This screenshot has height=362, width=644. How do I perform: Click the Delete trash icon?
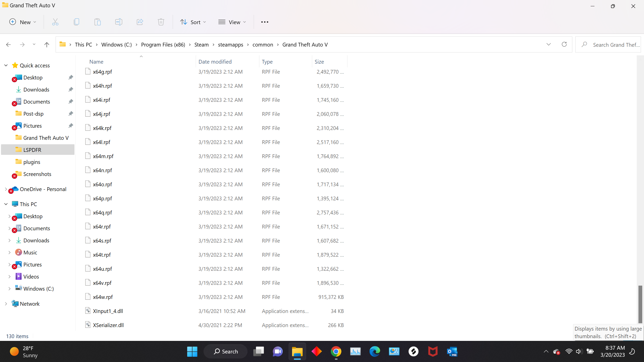161,22
